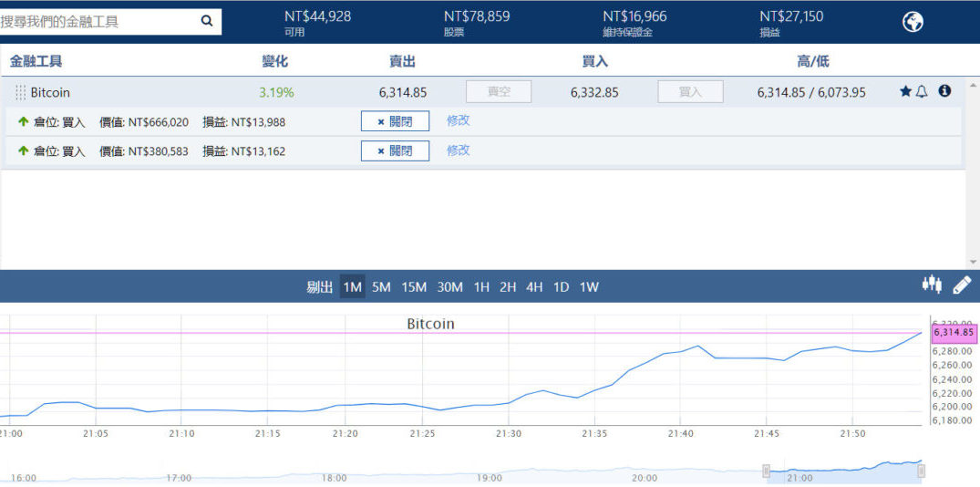Select the 2H chart timeframe
Screen dimensions: 980x487
(x=508, y=287)
